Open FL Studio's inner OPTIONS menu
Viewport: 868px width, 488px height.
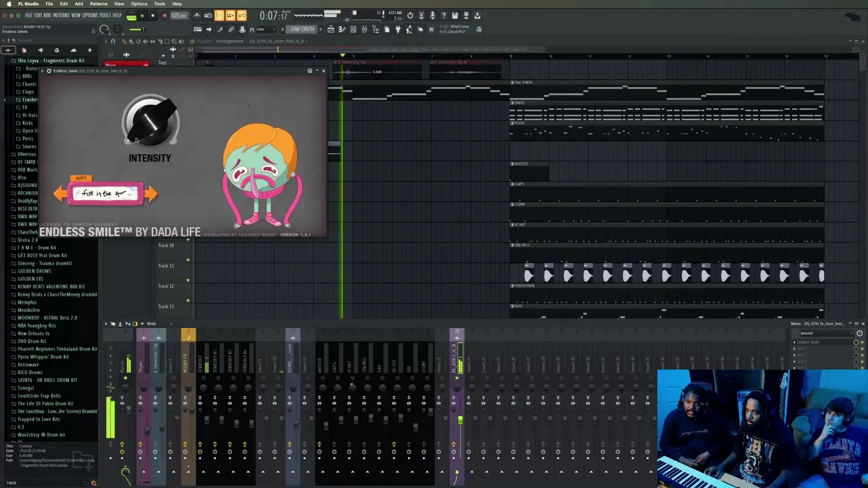(x=90, y=15)
